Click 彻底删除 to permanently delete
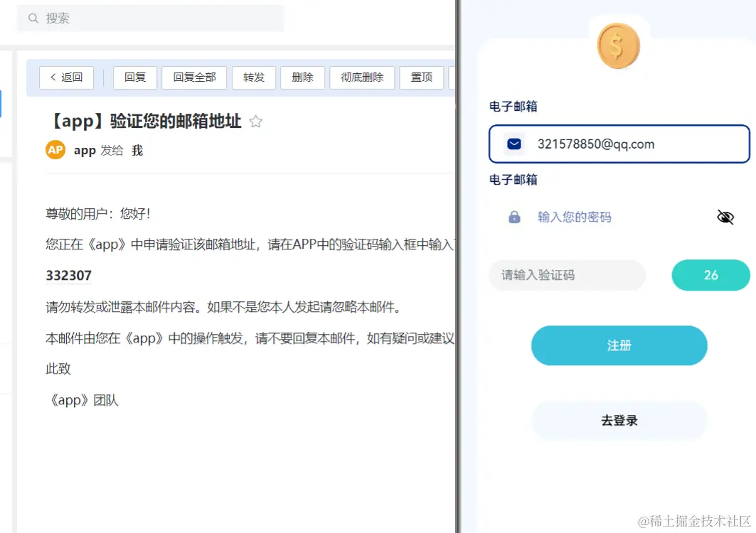Screen dimensions: 756x533 (362, 77)
